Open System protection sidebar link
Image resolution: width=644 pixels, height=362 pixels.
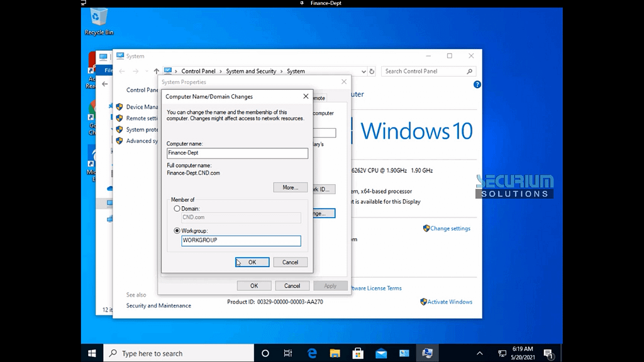[142, 129]
